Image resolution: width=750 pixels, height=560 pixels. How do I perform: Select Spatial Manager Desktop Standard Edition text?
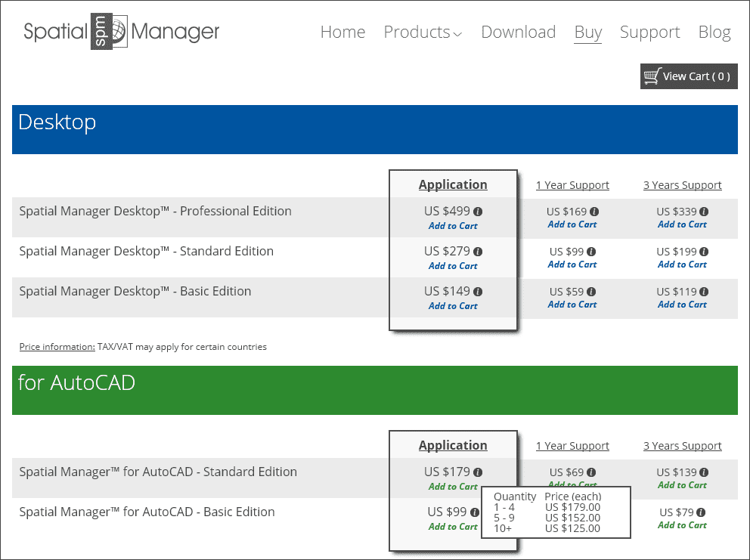coord(147,252)
